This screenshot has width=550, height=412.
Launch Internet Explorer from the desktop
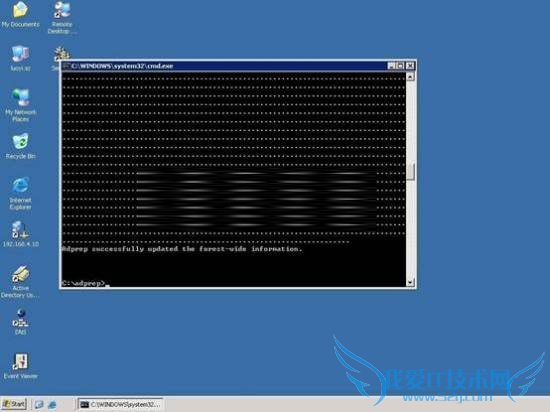coord(20,193)
